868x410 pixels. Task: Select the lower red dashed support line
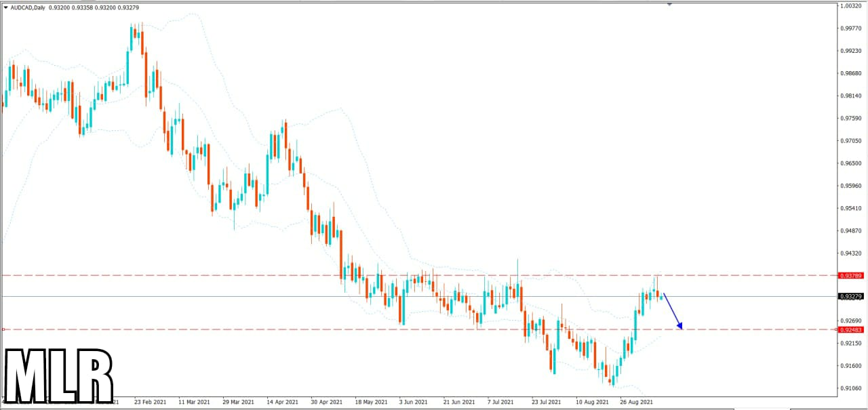coord(419,329)
